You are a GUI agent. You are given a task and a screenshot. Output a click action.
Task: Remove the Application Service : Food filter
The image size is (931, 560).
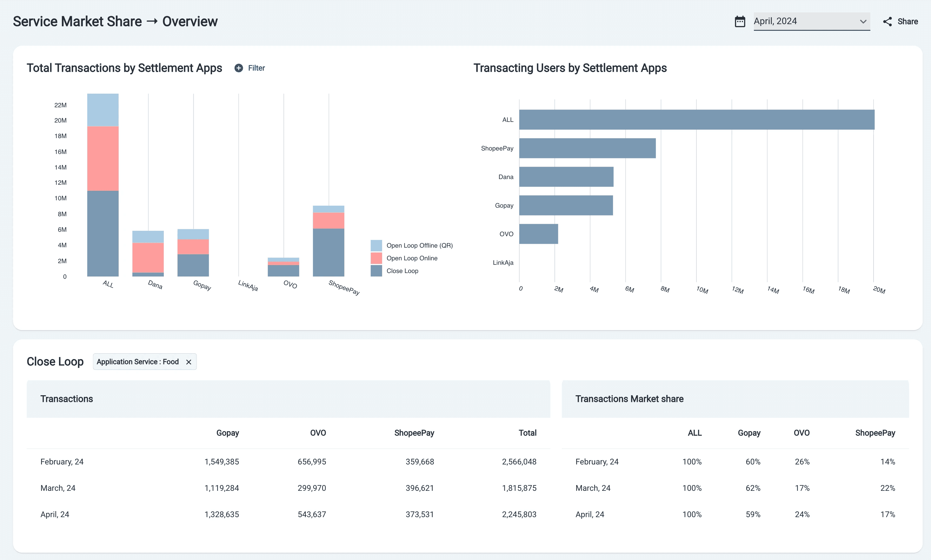189,362
